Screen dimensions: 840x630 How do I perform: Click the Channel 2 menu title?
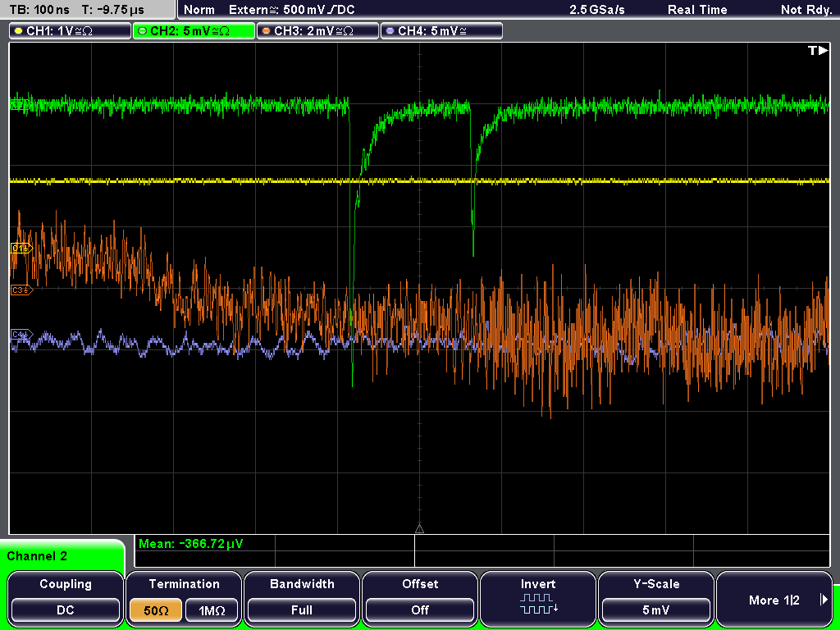[37, 556]
